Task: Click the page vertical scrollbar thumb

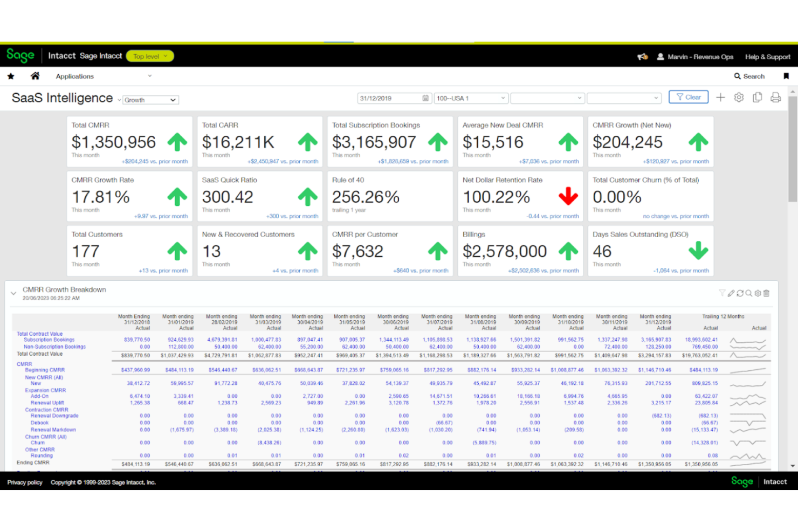Action: coord(793,150)
